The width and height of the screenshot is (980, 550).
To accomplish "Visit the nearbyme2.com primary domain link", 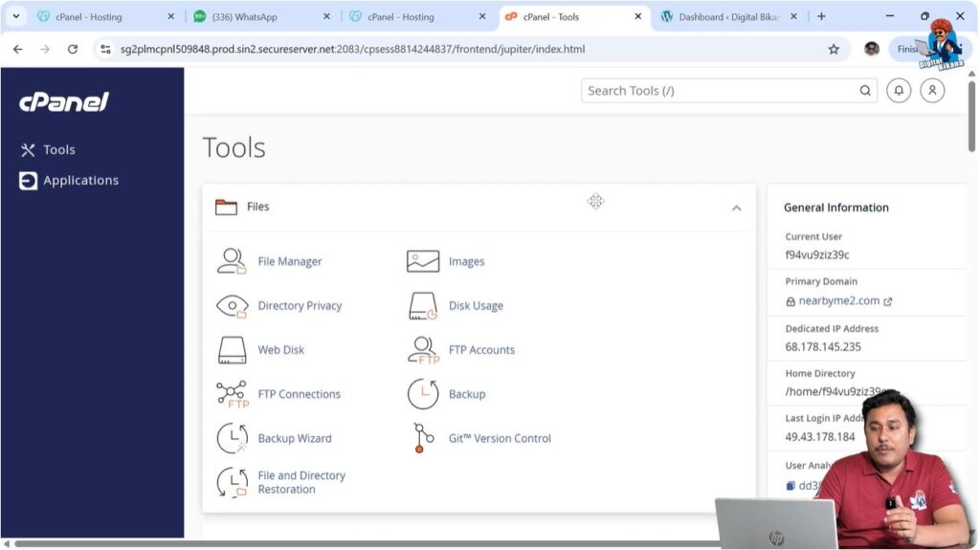I will pos(838,300).
